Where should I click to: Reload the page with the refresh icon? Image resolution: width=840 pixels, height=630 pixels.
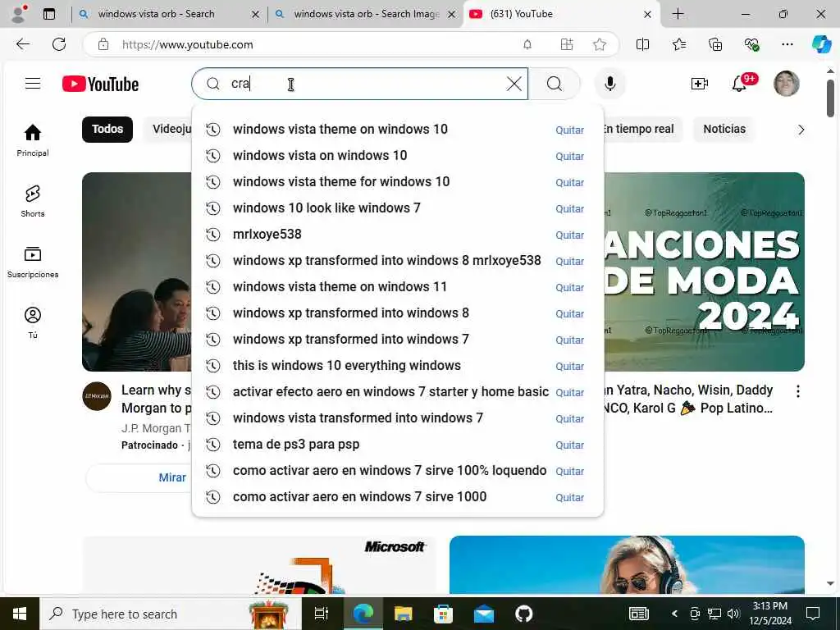click(59, 44)
